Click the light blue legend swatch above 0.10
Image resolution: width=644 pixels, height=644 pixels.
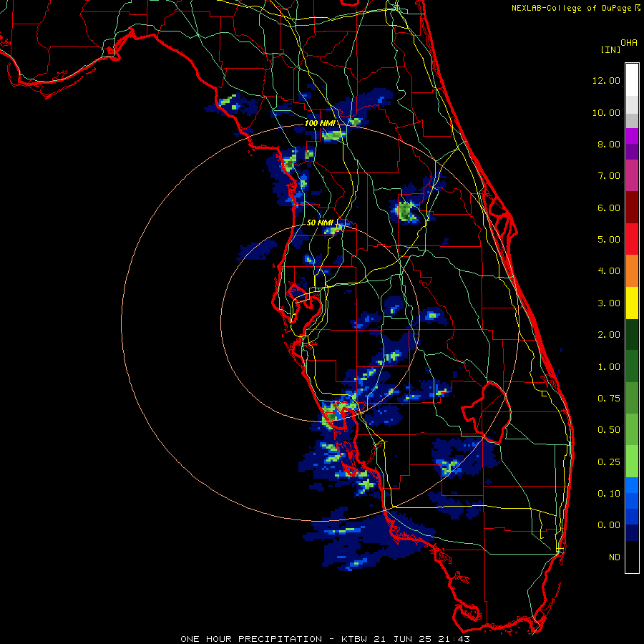click(x=632, y=485)
